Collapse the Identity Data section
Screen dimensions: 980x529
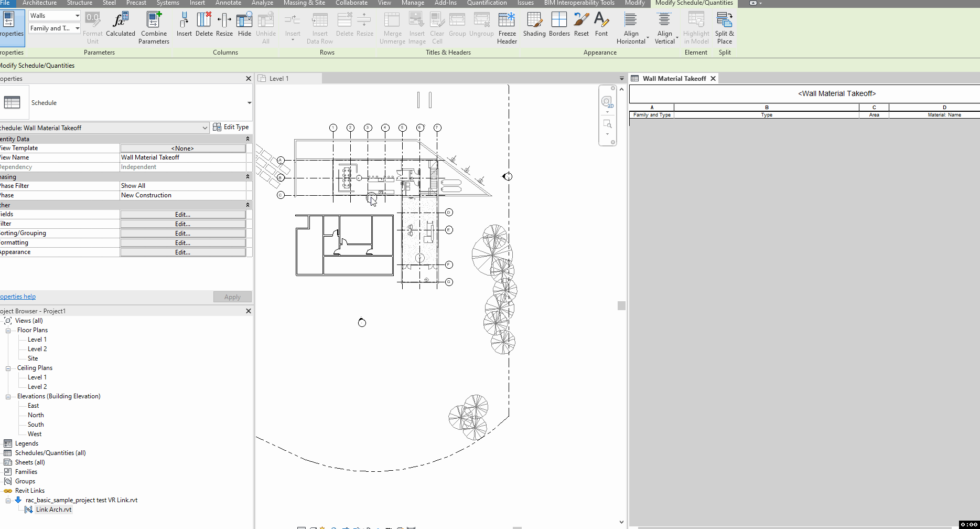coord(247,139)
